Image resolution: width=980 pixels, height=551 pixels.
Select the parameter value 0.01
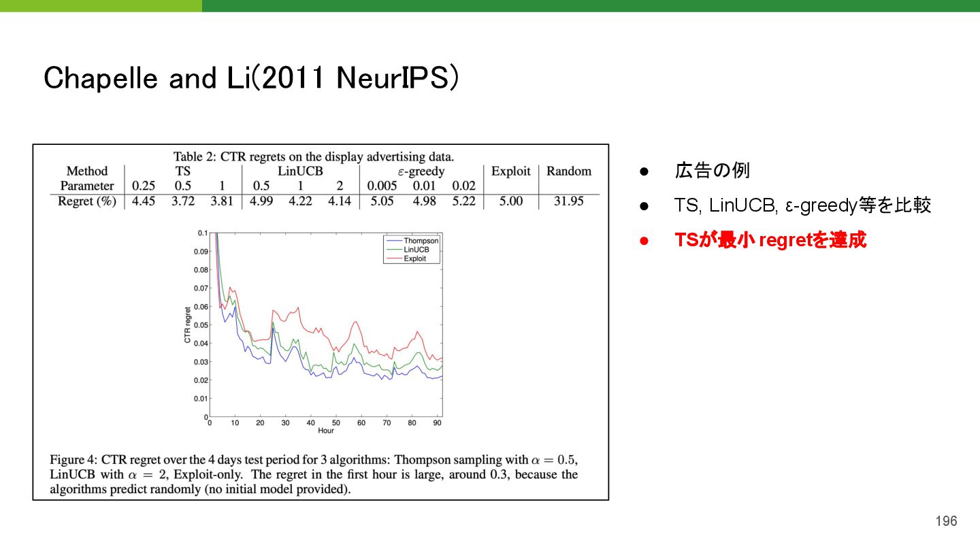coord(424,186)
